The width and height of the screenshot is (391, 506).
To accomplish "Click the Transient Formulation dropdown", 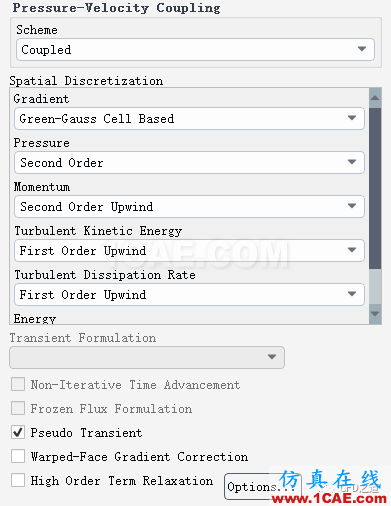I will click(x=147, y=357).
